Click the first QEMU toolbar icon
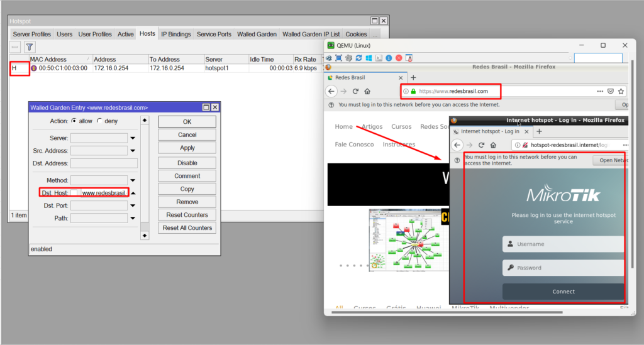 [328, 58]
